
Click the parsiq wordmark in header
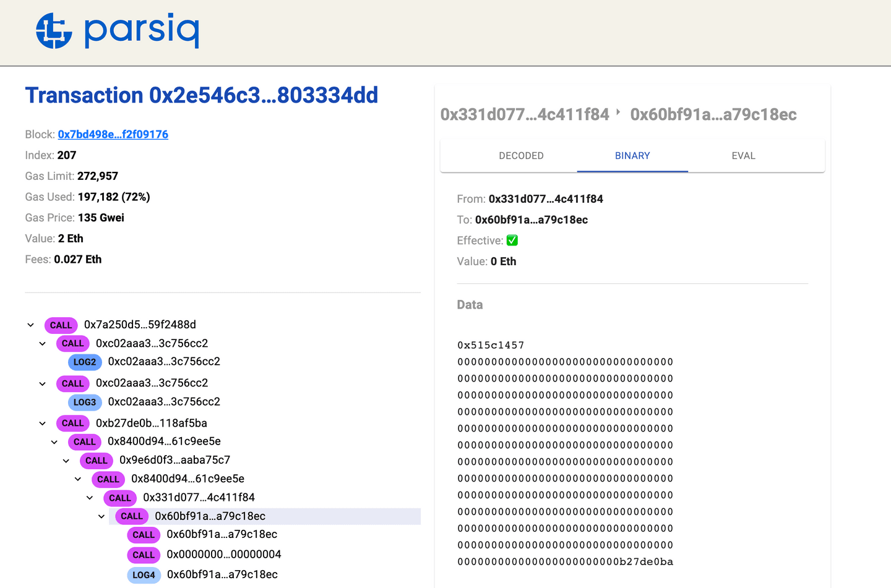[142, 31]
